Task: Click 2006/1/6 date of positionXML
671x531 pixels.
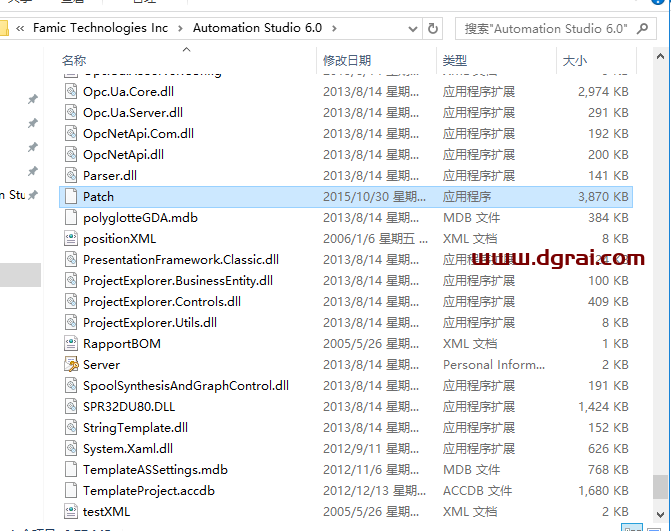Action: (x=375, y=239)
